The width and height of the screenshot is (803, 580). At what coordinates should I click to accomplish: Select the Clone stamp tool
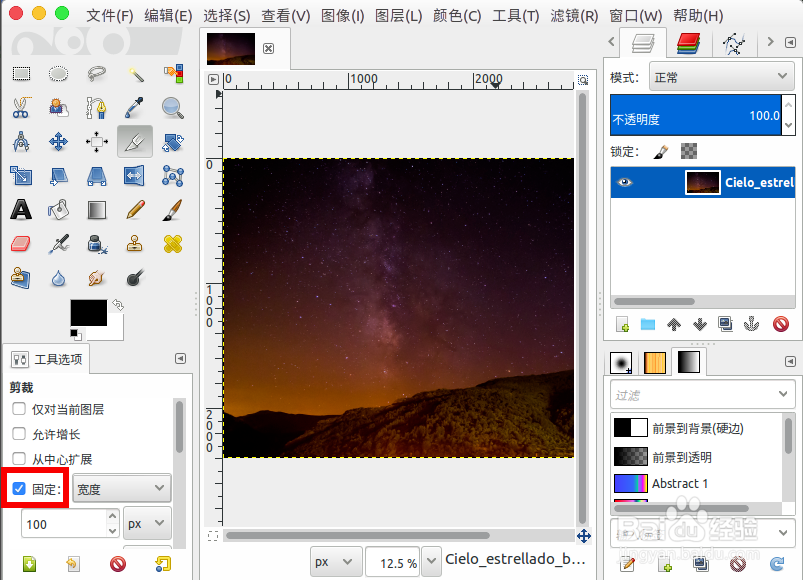click(x=135, y=244)
